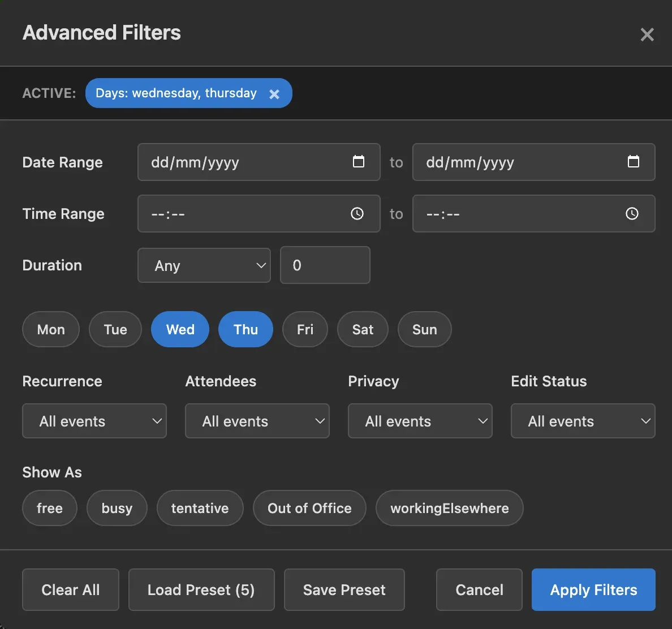Viewport: 672px width, 629px height.
Task: Toggle the Sun day filter
Action: [x=424, y=329]
